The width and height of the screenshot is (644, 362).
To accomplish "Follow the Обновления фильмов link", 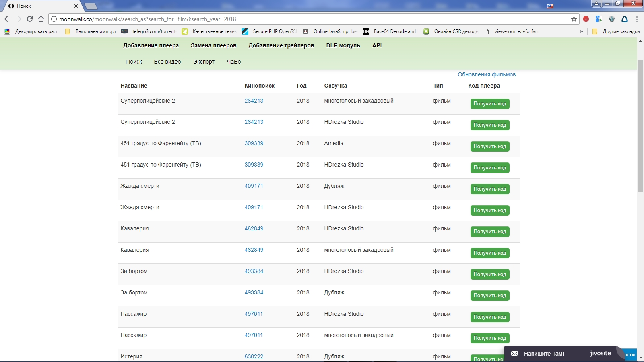I will 486,74.
